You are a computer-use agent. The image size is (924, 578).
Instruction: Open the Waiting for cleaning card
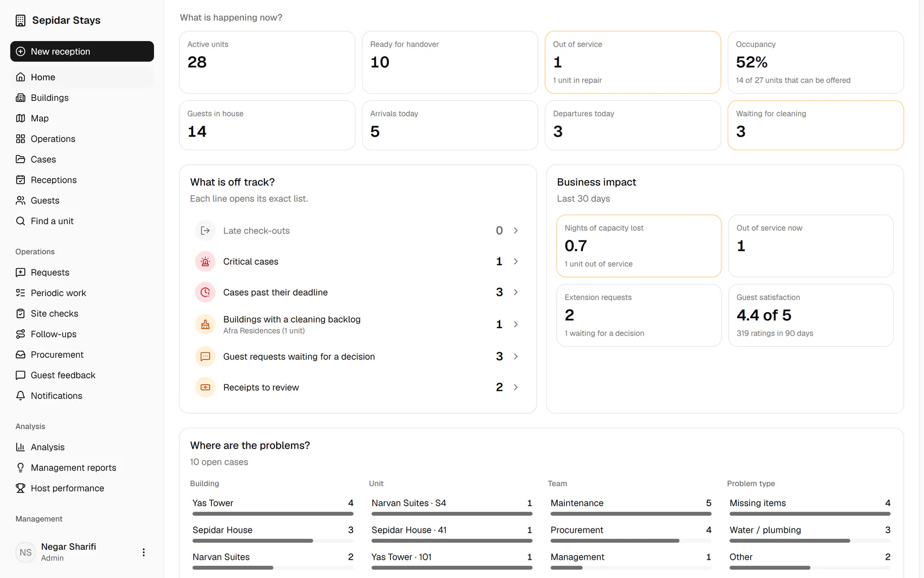816,125
